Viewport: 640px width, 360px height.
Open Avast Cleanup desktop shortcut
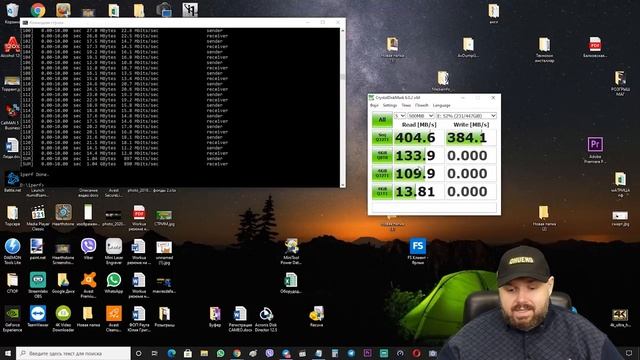113,318
